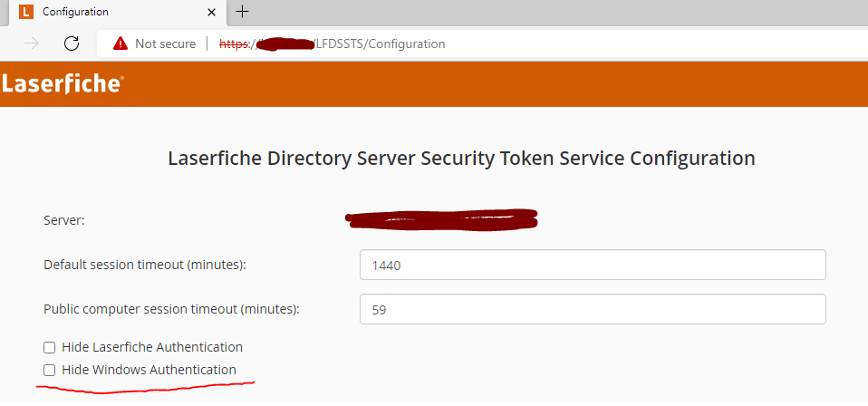Tick the Hide Windows Authentication checkbox
The width and height of the screenshot is (868, 406).
pos(50,370)
